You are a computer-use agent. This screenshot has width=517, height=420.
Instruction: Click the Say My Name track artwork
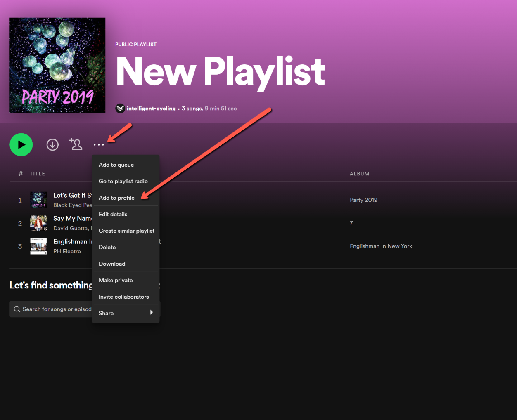click(x=38, y=223)
